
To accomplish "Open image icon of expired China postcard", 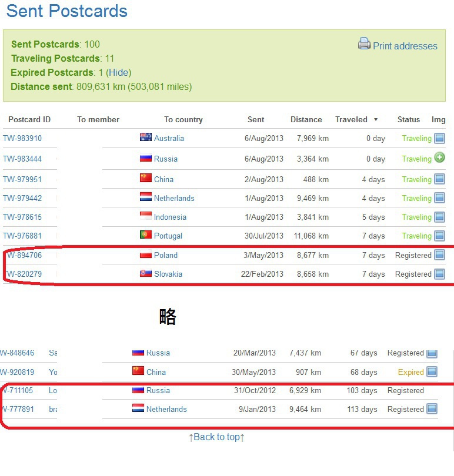I will pyautogui.click(x=432, y=371).
